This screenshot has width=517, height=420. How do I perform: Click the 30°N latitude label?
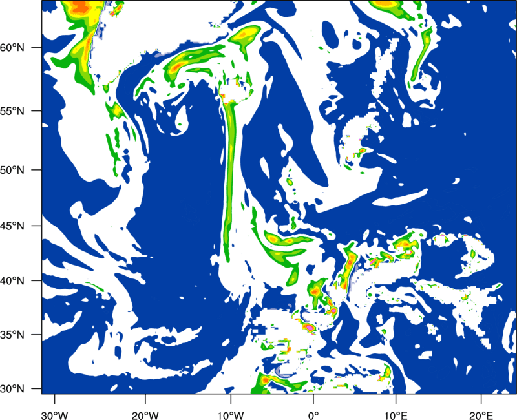point(12,388)
